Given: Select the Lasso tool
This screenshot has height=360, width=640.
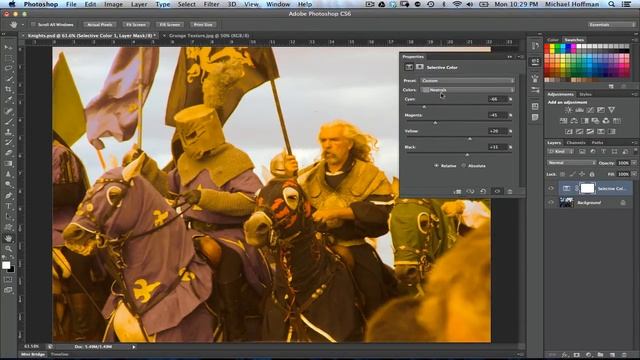Looking at the screenshot, I should click(x=8, y=68).
